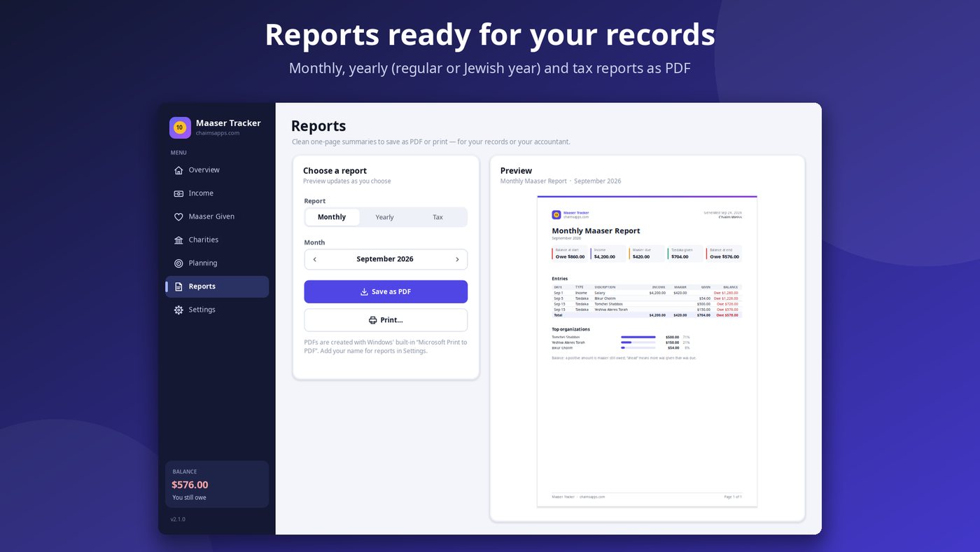Save the report as PDF
Image resolution: width=980 pixels, height=552 pixels.
tap(386, 292)
